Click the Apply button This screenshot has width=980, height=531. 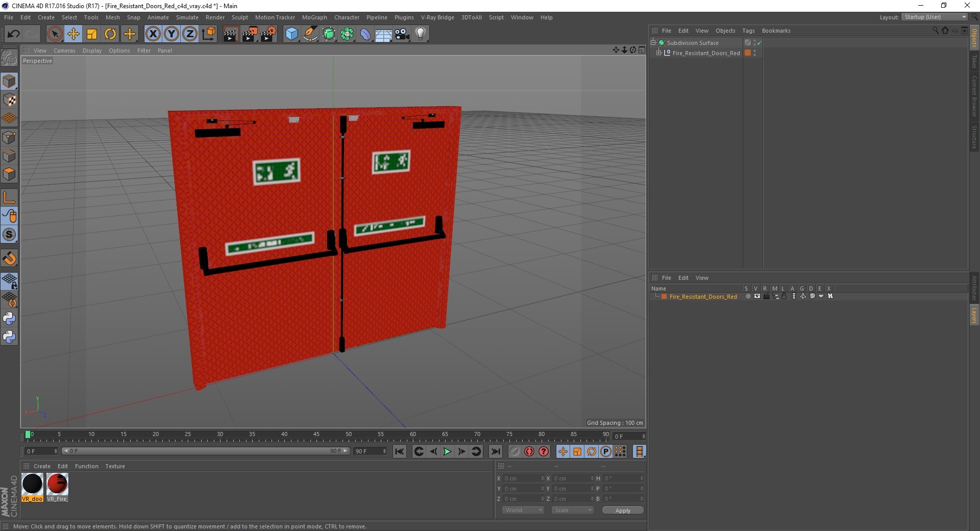(x=623, y=510)
